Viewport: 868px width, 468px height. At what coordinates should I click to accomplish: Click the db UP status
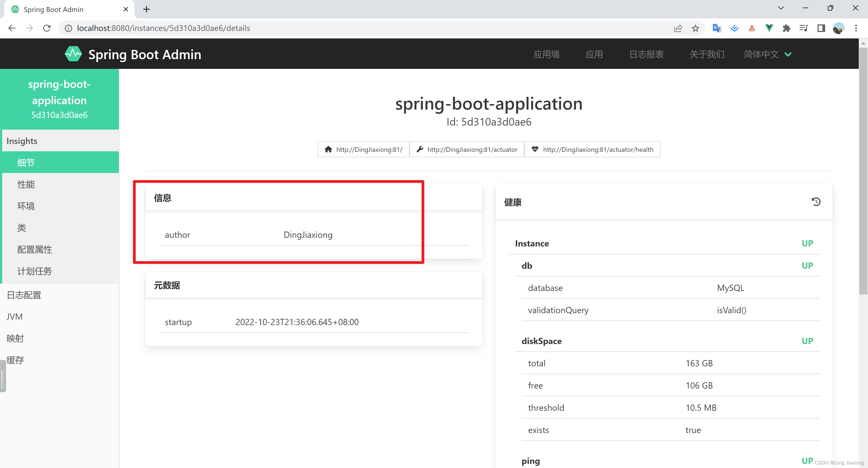click(x=807, y=266)
